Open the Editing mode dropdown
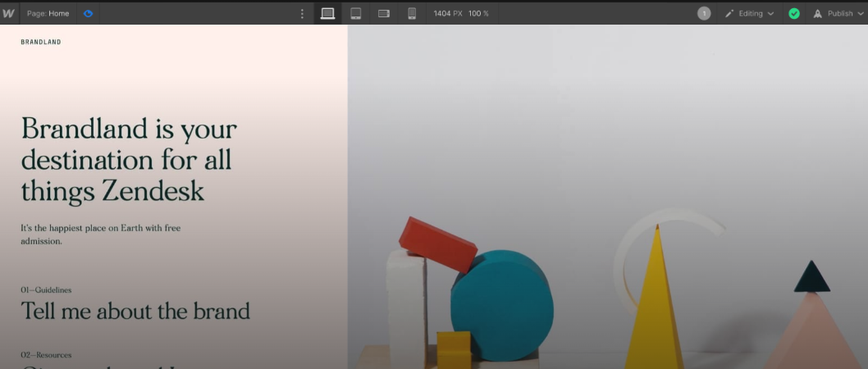Screen dimensions: 868x369 750,13
